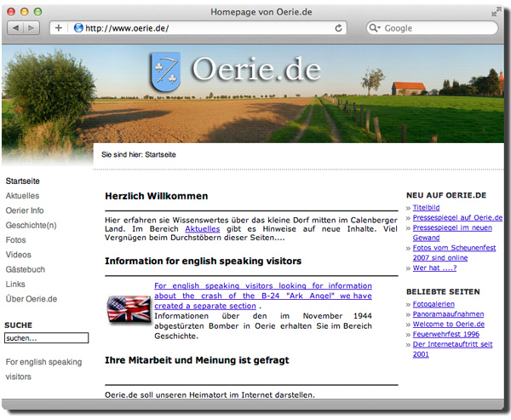Enter full screen with the top-right arrows icon
Image resolution: width=511 pixels, height=420 pixels.
497,12
